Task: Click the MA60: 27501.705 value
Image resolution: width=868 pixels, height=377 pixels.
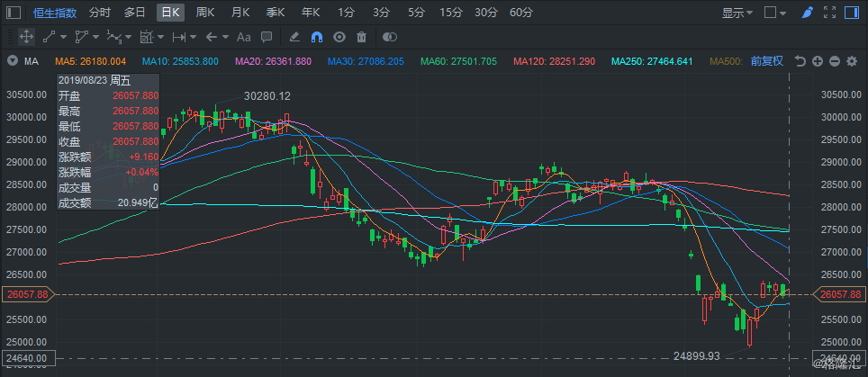Action: click(x=459, y=61)
